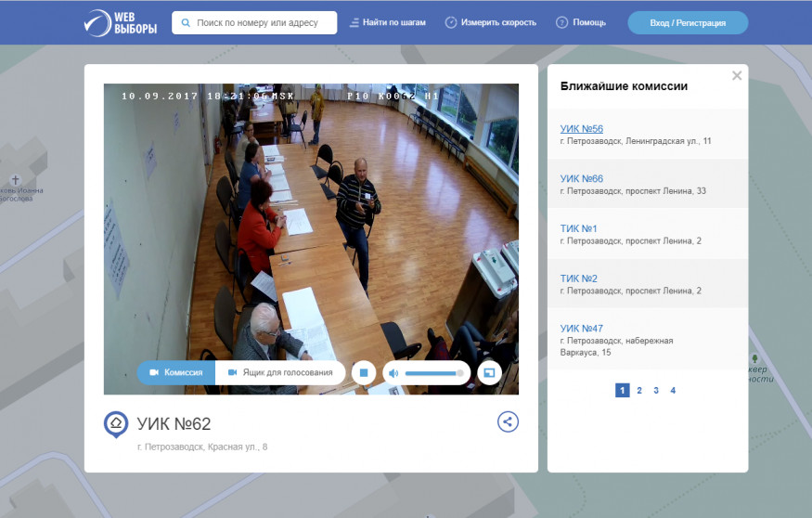Click the share icon

pyautogui.click(x=508, y=421)
